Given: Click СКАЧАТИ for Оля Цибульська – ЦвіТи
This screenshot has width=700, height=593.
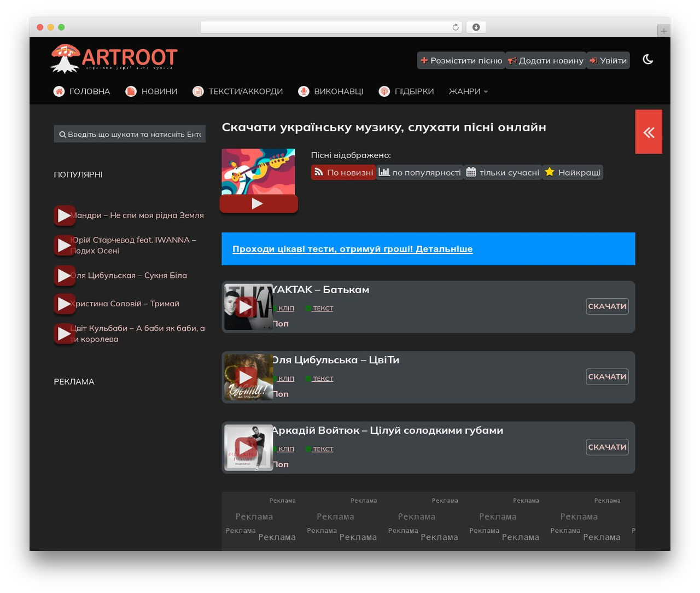Looking at the screenshot, I should (607, 376).
